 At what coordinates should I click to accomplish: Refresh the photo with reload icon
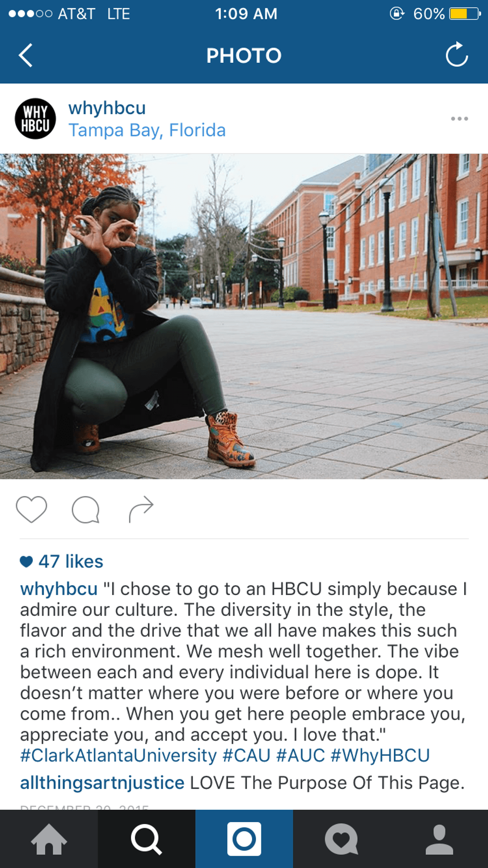tap(457, 55)
